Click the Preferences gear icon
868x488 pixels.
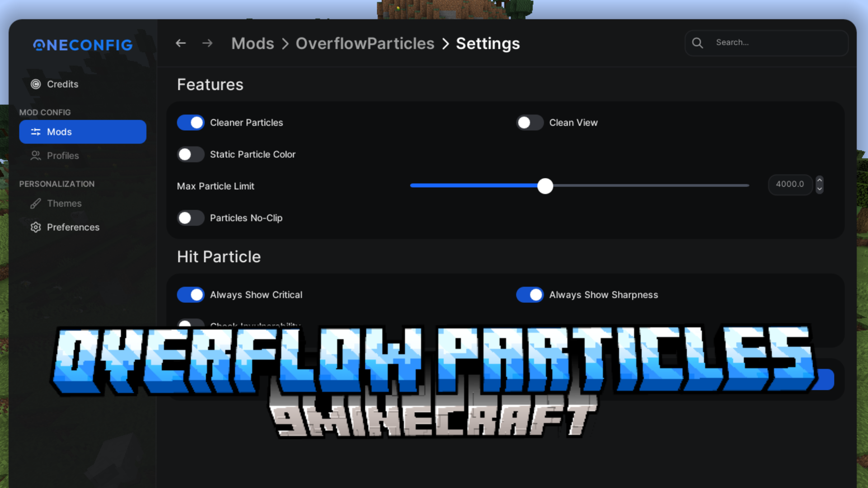pyautogui.click(x=36, y=227)
